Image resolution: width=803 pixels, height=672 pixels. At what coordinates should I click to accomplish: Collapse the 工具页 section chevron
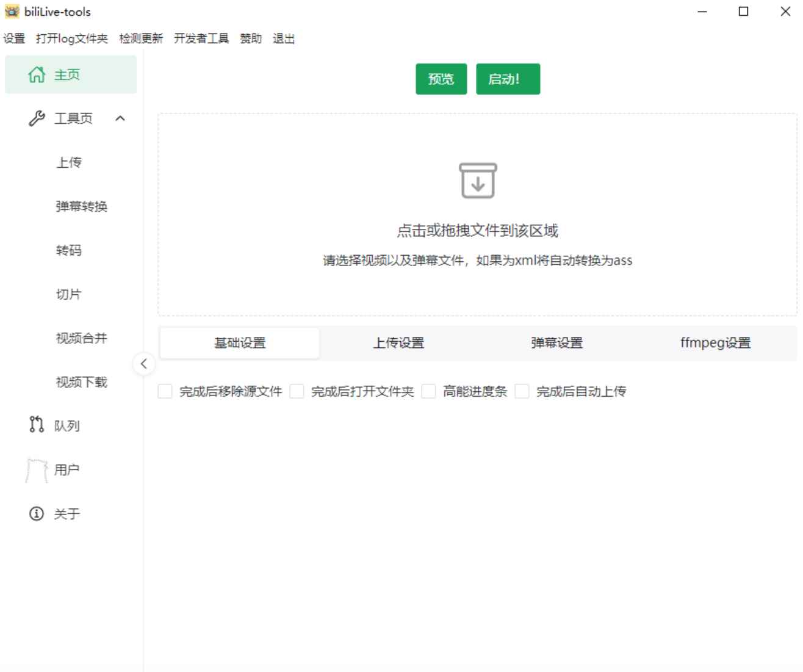(x=120, y=118)
